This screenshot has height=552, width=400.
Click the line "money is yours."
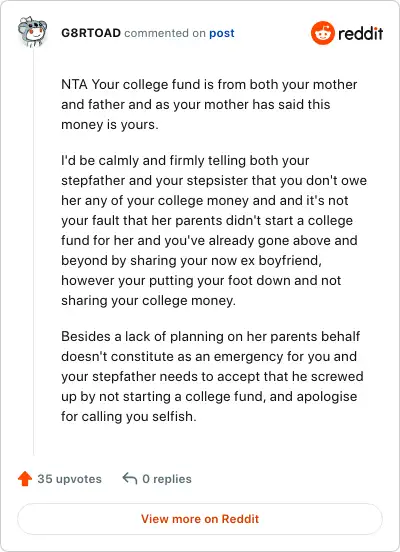[110, 125]
